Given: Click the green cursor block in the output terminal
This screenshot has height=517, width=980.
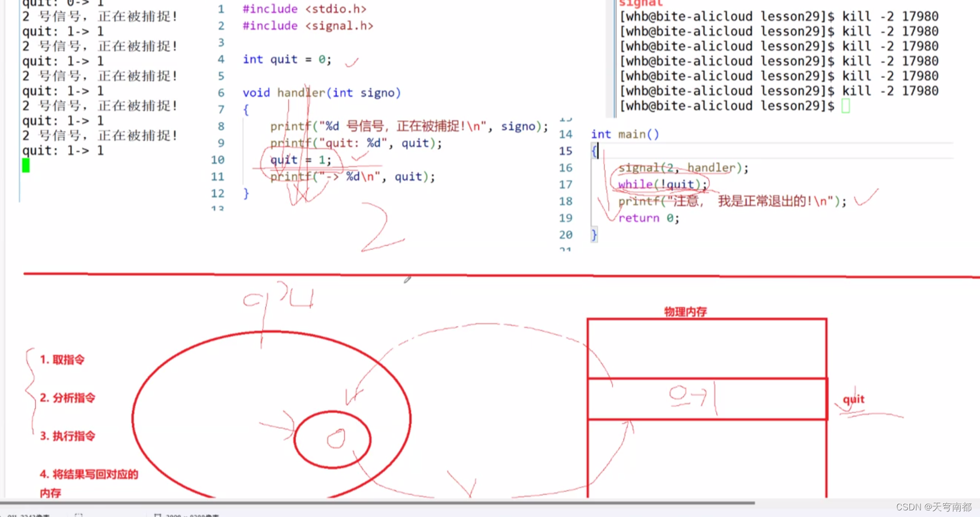Looking at the screenshot, I should (x=26, y=166).
